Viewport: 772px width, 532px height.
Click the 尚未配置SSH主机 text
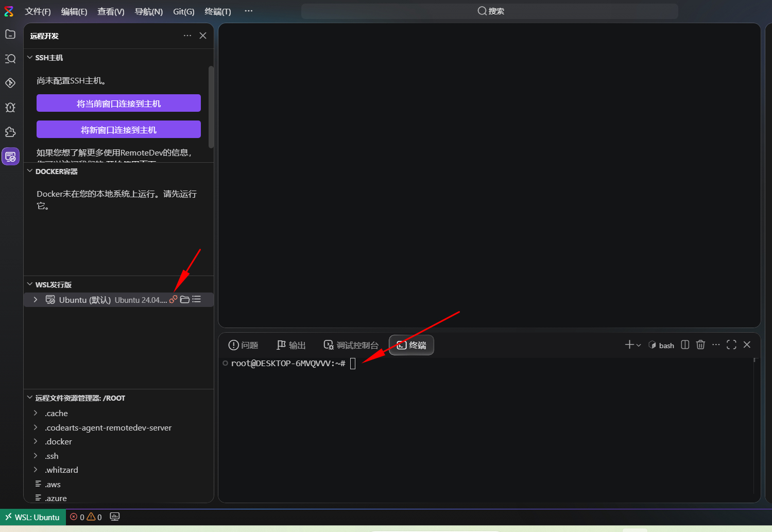72,81
